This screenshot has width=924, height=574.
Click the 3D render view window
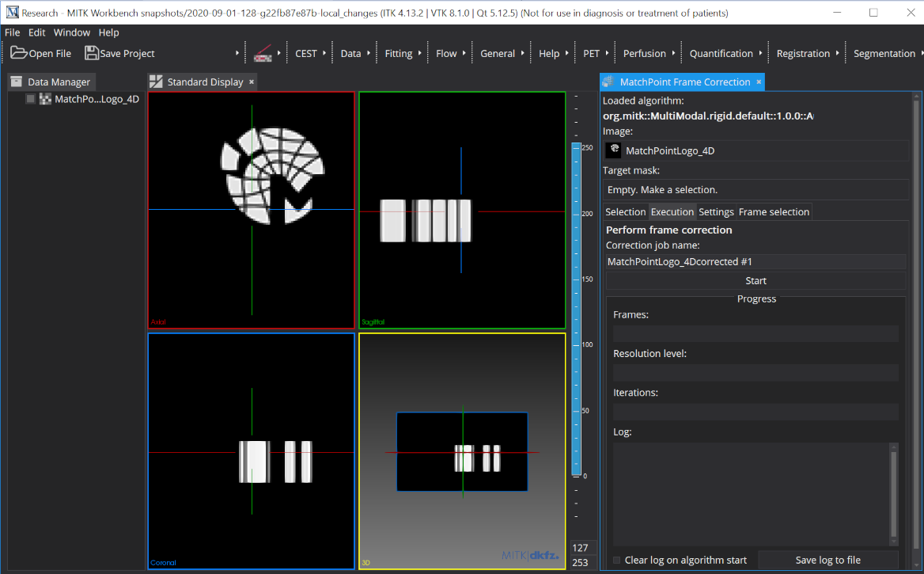click(x=462, y=451)
